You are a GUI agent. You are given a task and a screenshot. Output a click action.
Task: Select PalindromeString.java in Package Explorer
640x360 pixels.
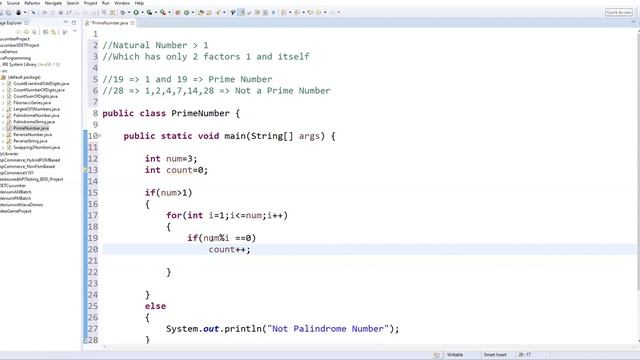[34, 122]
